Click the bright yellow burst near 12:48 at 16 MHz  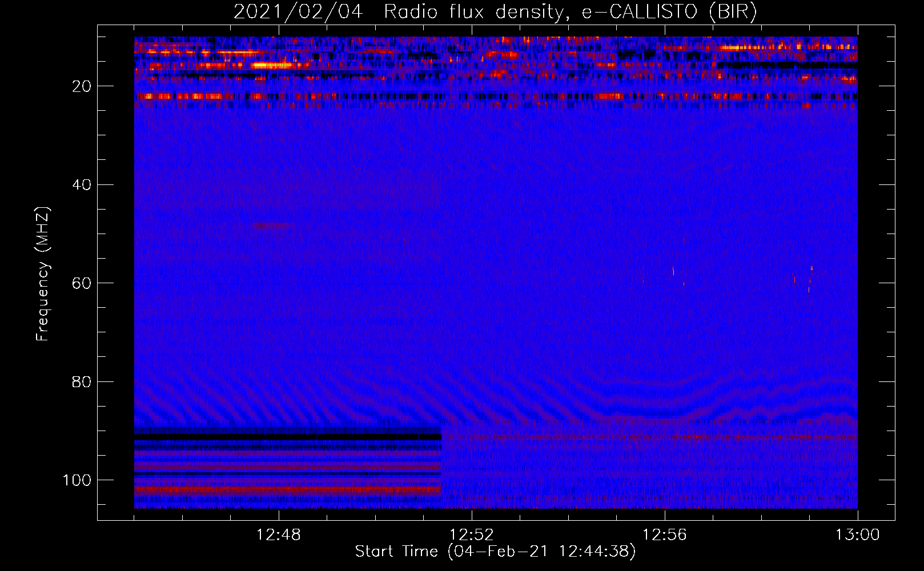(x=272, y=66)
